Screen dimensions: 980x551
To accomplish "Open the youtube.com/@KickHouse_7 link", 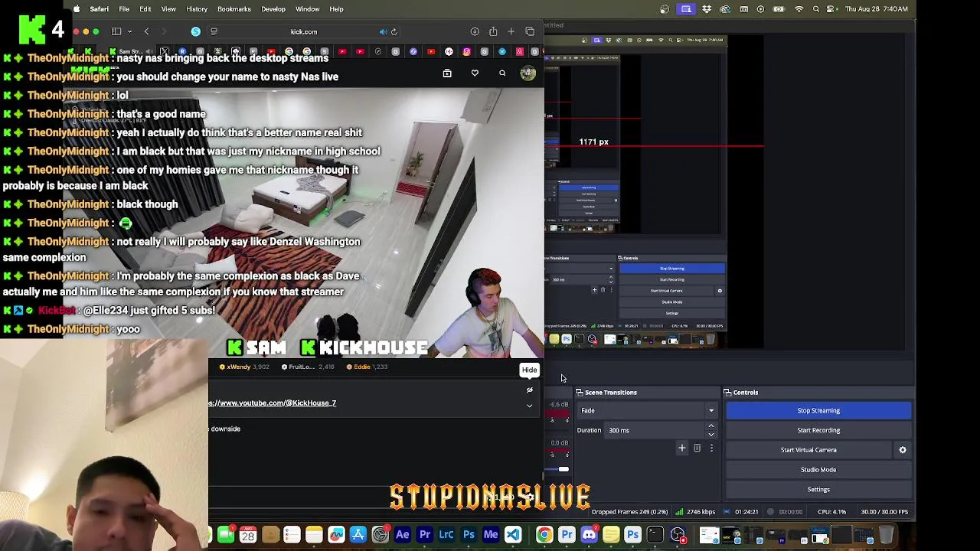I will (x=273, y=403).
